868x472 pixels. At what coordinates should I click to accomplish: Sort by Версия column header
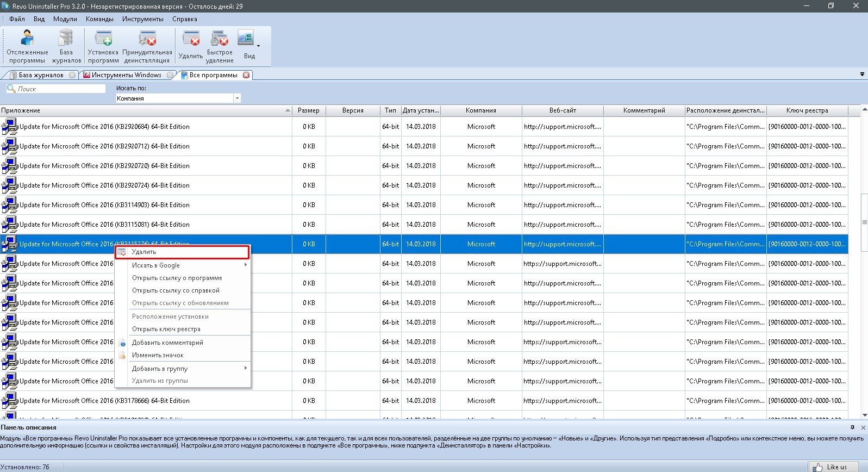(x=353, y=110)
